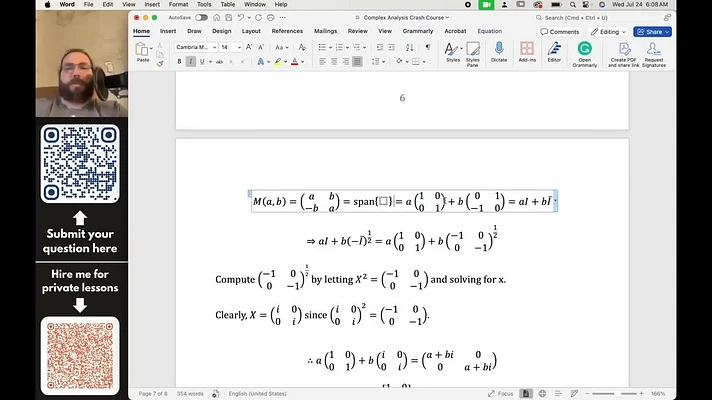Viewport: 712px width, 400px height.
Task: Click the Sort A-Z icon
Action: tap(410, 47)
